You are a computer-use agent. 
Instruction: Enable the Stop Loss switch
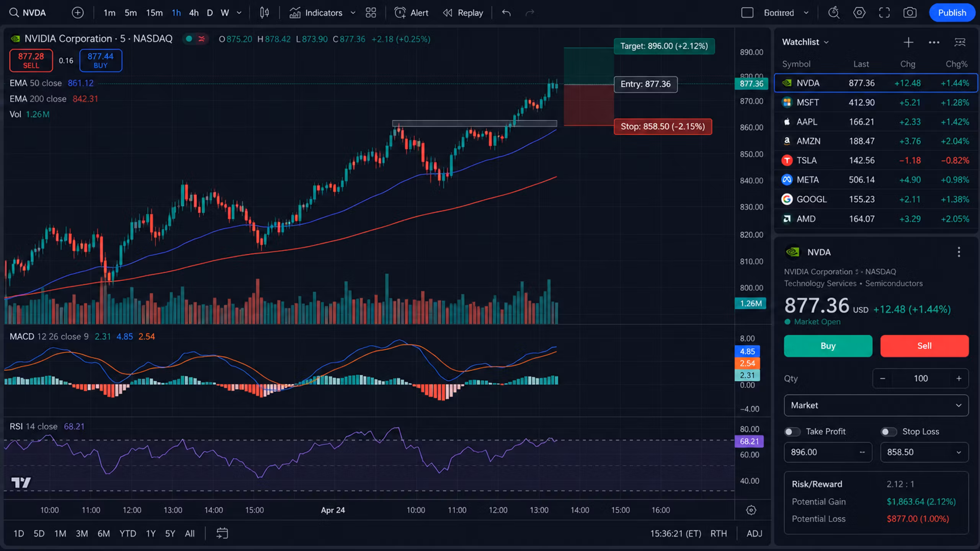(889, 432)
